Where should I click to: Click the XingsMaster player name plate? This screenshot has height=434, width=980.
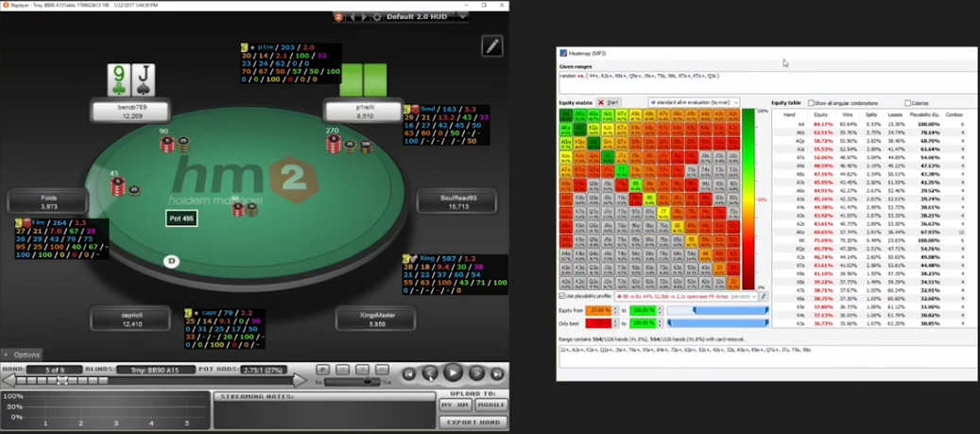point(375,320)
